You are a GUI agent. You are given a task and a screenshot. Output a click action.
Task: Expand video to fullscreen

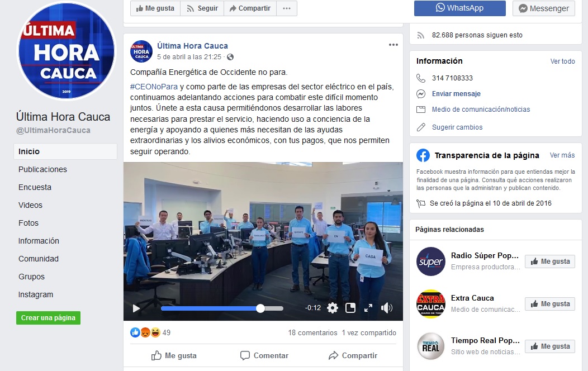click(368, 308)
